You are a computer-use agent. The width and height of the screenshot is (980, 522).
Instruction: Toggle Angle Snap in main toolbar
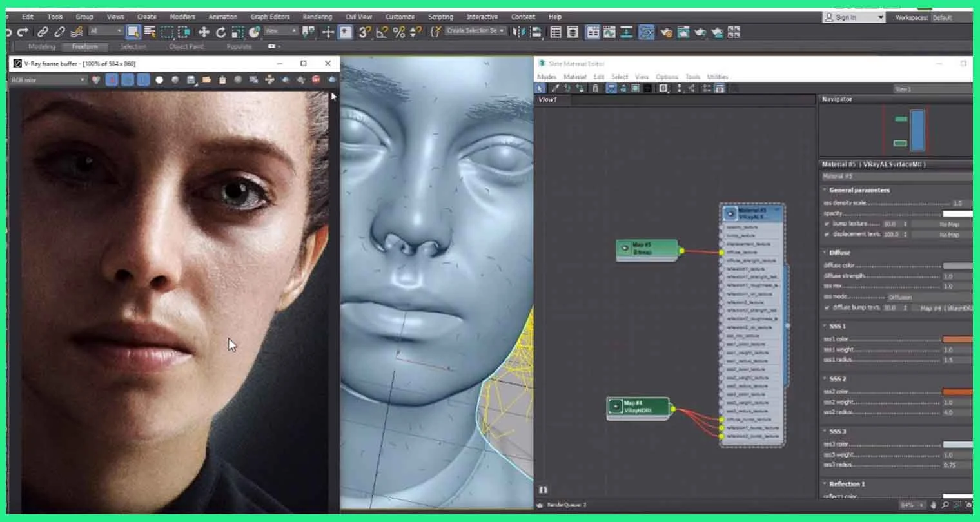pyautogui.click(x=382, y=32)
